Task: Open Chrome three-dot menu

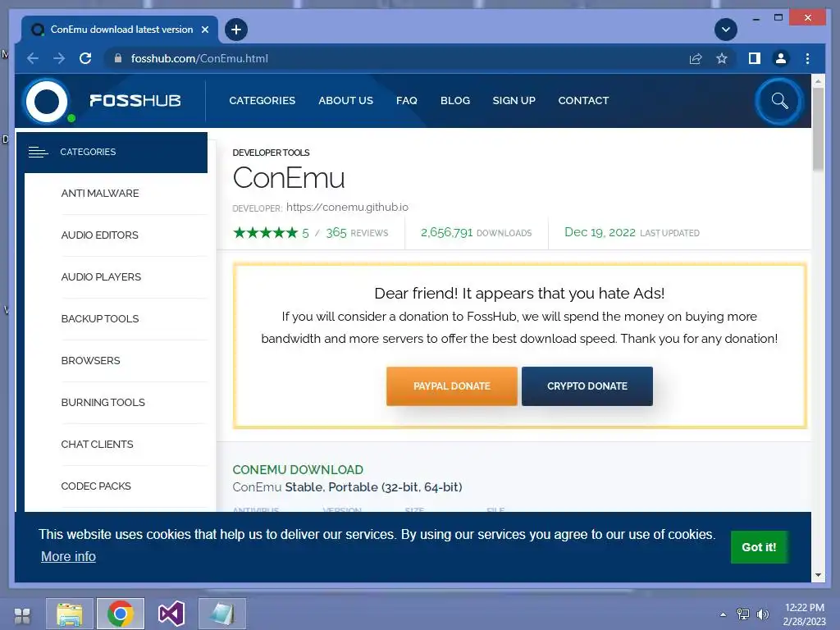Action: coord(807,58)
